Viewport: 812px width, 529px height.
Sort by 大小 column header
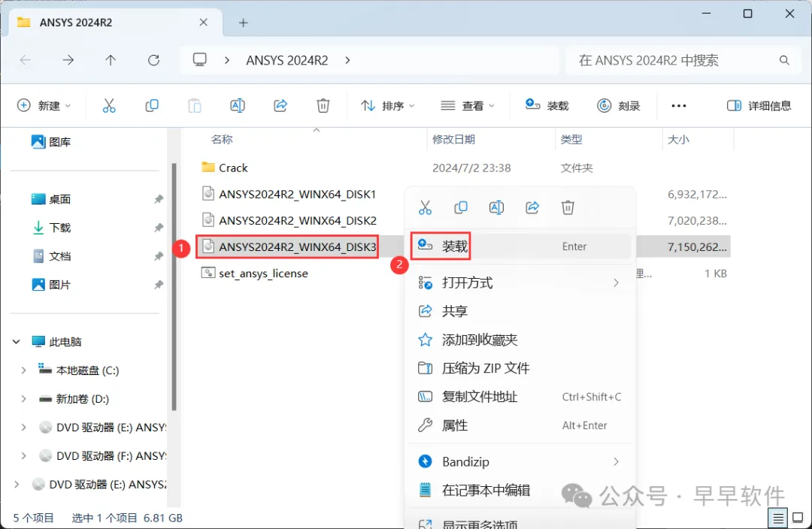pyautogui.click(x=678, y=139)
